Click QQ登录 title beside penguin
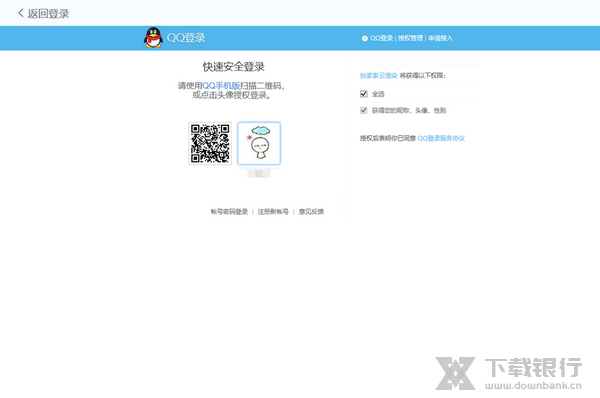The image size is (600, 398). (186, 38)
